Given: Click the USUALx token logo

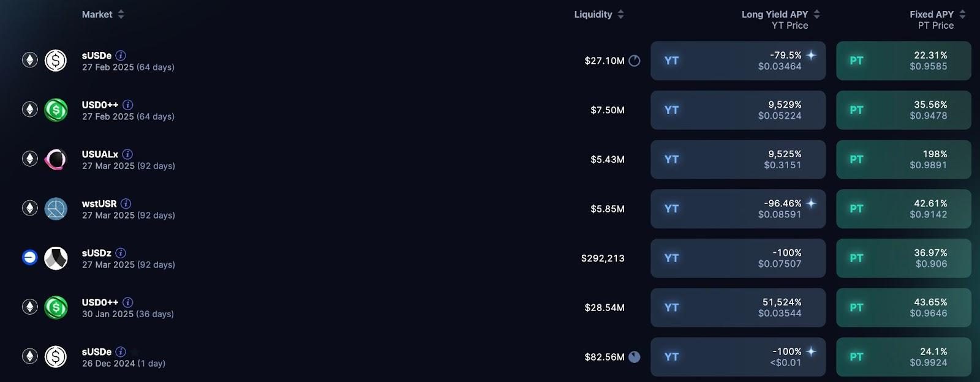Looking at the screenshot, I should [x=56, y=159].
